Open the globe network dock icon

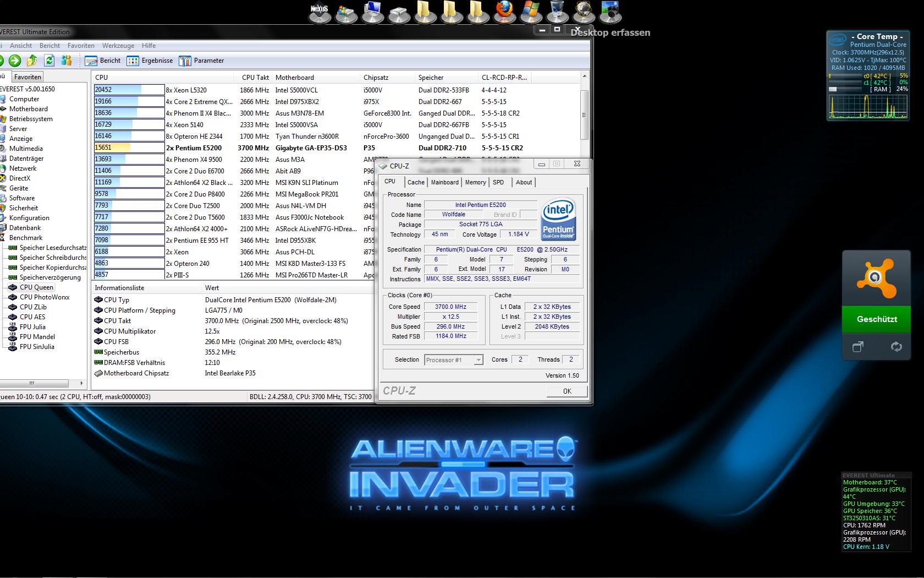pyautogui.click(x=584, y=12)
